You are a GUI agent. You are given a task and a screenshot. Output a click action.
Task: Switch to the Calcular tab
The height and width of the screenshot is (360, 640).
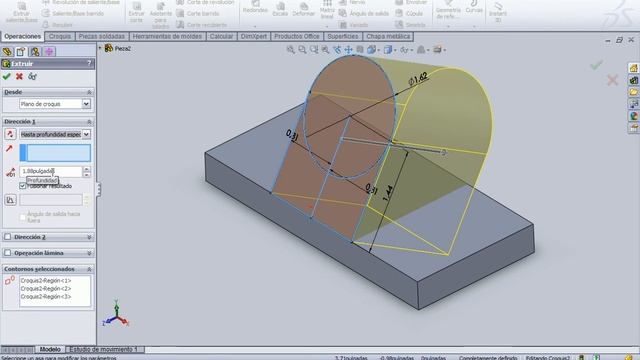coord(221,36)
